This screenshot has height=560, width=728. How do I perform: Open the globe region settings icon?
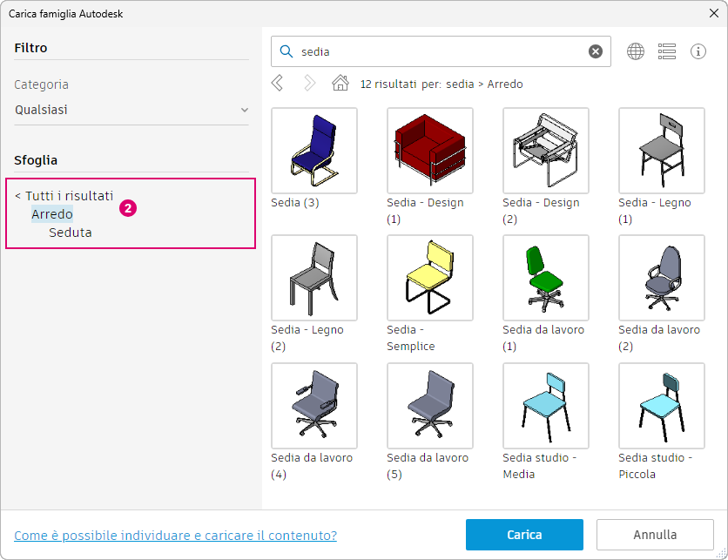coord(636,51)
